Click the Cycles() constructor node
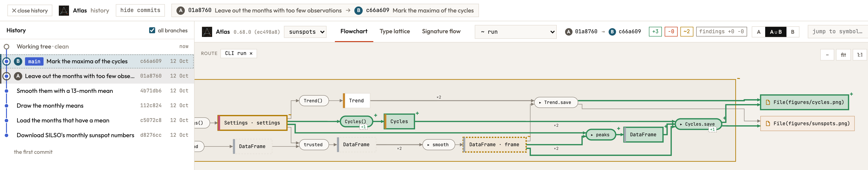This screenshot has width=868, height=170. tap(356, 122)
